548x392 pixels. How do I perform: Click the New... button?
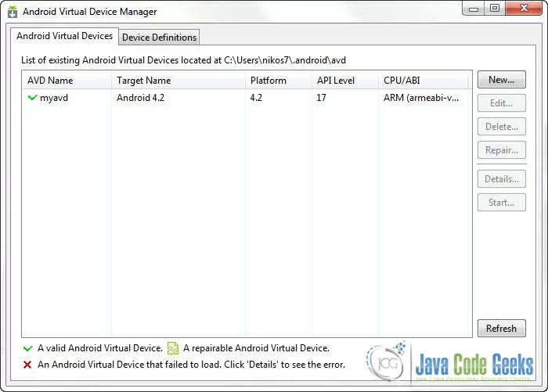(x=502, y=80)
